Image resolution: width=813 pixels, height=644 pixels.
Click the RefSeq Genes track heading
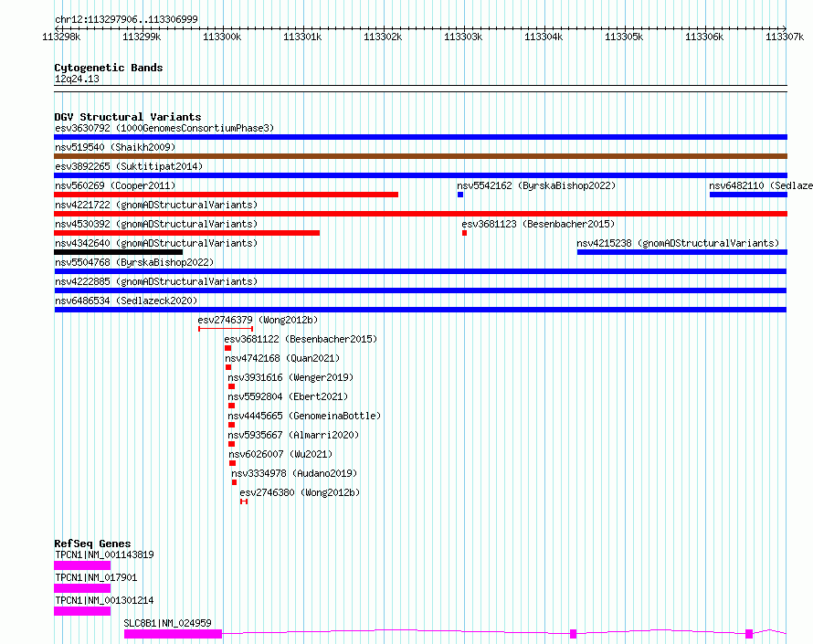coord(92,544)
